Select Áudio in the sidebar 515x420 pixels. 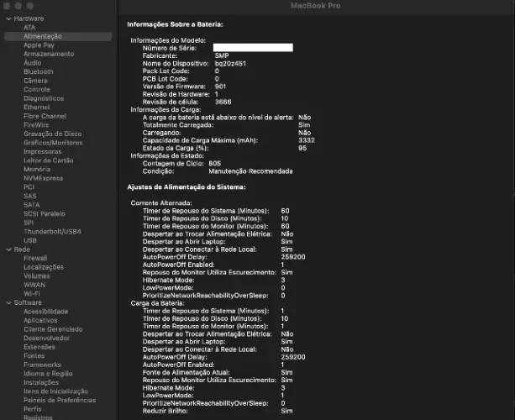(x=32, y=63)
